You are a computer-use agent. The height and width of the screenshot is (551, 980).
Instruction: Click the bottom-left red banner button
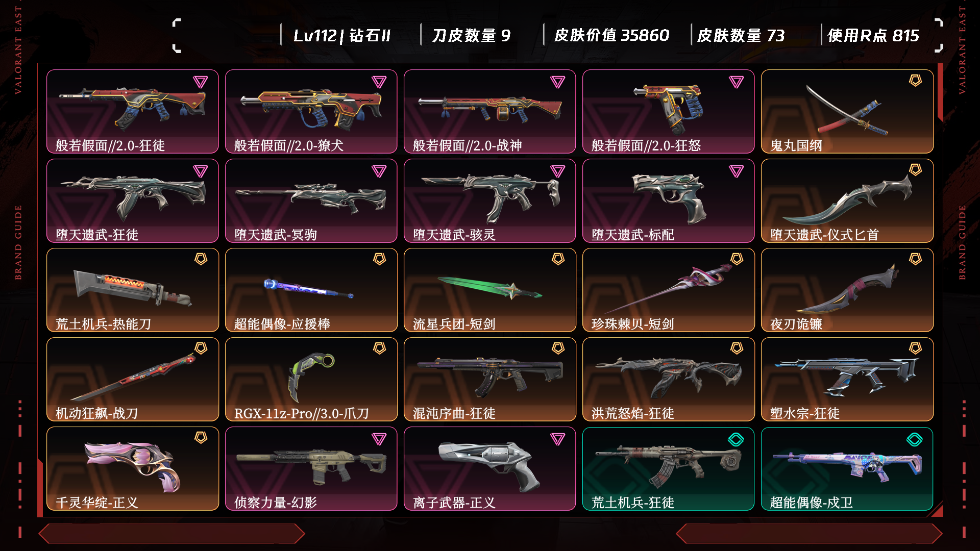click(172, 534)
